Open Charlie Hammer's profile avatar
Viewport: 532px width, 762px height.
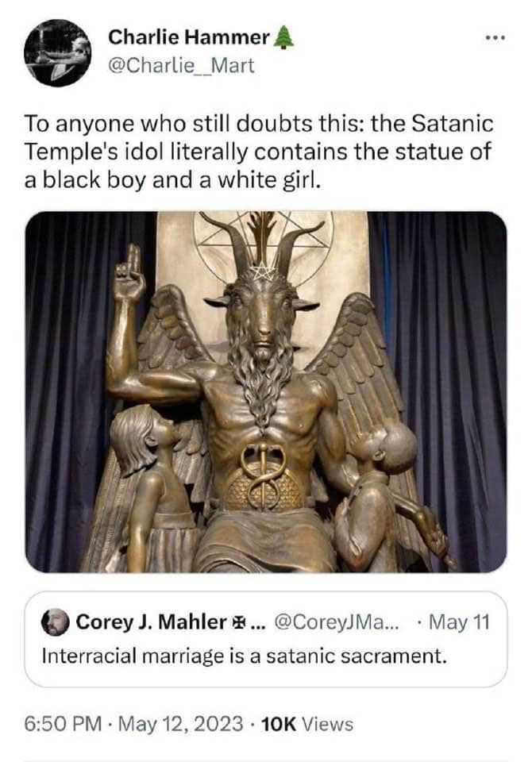click(x=57, y=52)
